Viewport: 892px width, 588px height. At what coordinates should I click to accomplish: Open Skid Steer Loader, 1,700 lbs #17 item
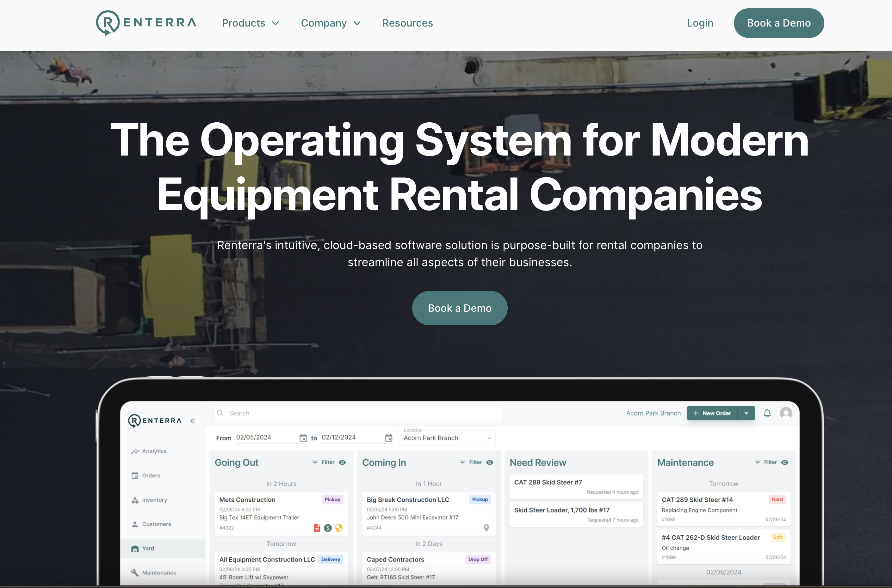click(576, 515)
